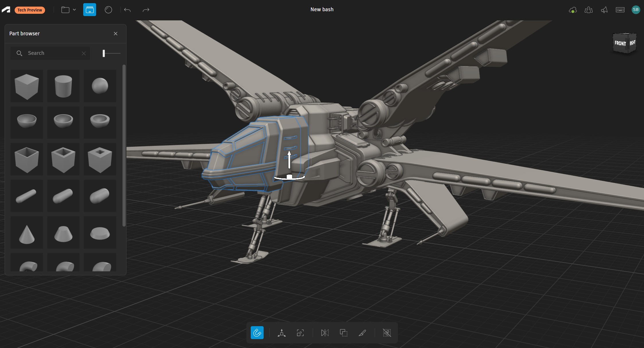Toggle the magnet snapping tool
The image size is (644, 348).
click(257, 333)
